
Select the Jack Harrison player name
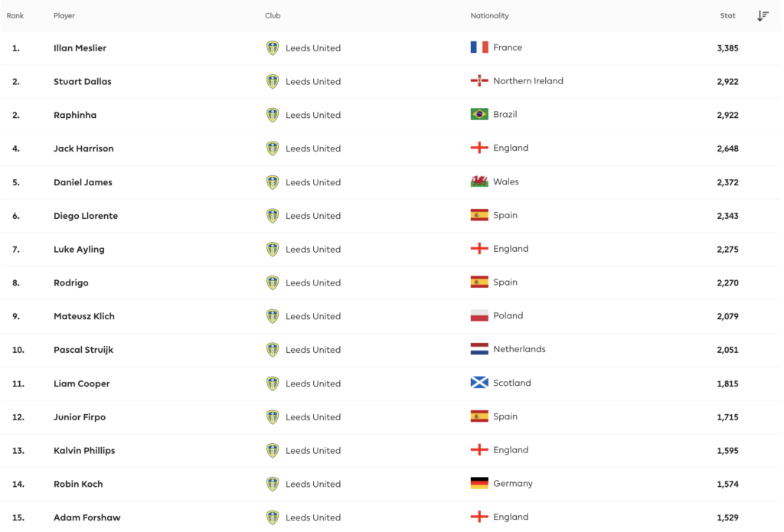[83, 149]
